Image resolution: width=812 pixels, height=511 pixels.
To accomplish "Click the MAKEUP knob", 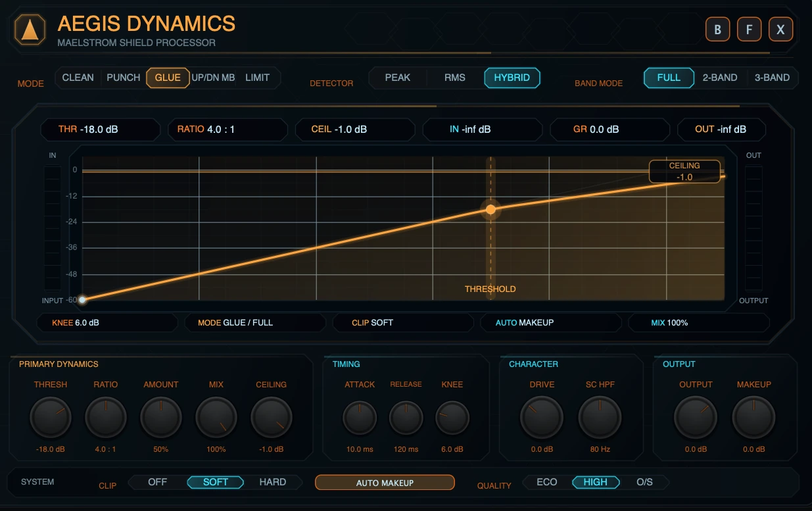I will pyautogui.click(x=754, y=418).
